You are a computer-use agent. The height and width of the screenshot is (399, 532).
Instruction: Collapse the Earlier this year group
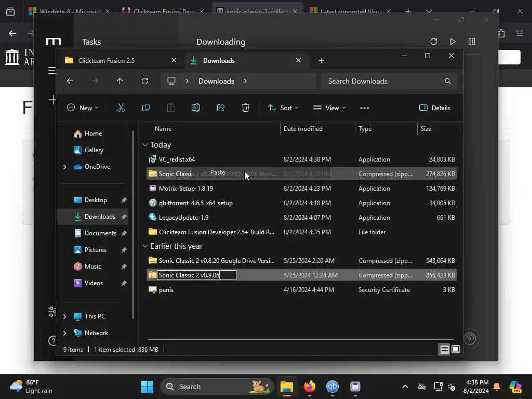tap(145, 246)
